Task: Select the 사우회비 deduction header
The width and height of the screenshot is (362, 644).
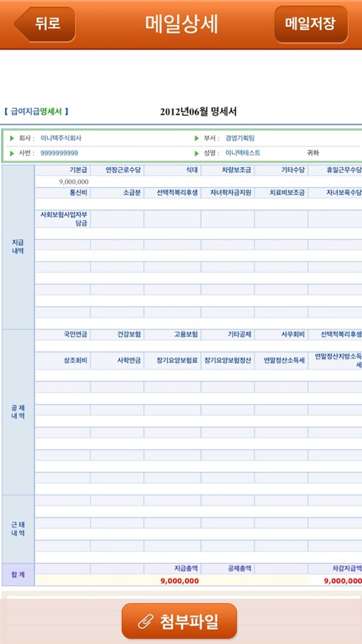Action: (x=281, y=335)
